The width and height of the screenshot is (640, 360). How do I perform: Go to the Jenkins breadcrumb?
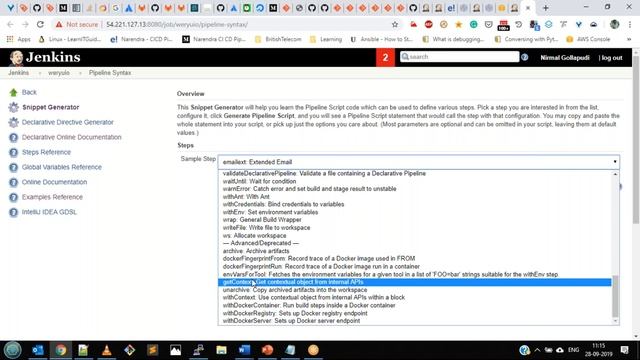(19, 73)
